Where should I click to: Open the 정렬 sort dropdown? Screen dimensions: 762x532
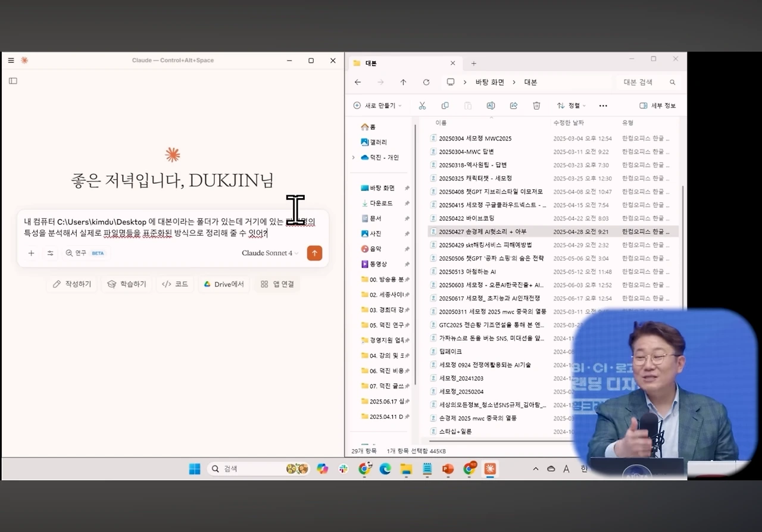[571, 105]
